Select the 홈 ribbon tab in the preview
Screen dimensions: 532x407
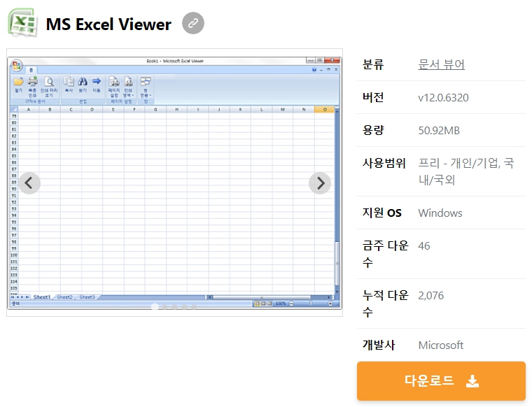[31, 70]
